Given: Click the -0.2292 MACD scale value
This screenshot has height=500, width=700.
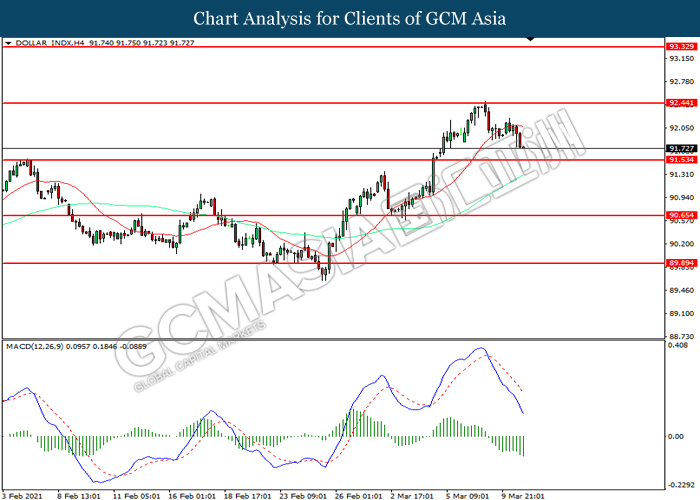Looking at the screenshot, I should [681, 485].
